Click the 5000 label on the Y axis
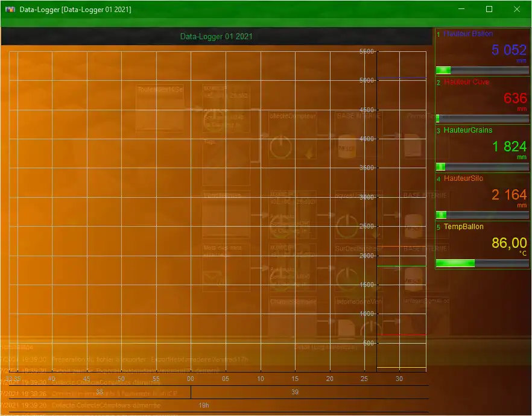Image resolution: width=532 pixels, height=416 pixels. (x=367, y=80)
